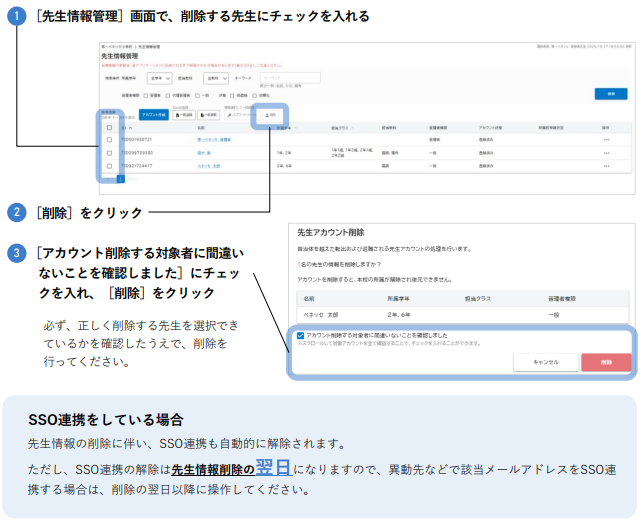Viewport: 641px width, 523px height.
Task: Click the school name breadcrumb item
Action: [117, 47]
